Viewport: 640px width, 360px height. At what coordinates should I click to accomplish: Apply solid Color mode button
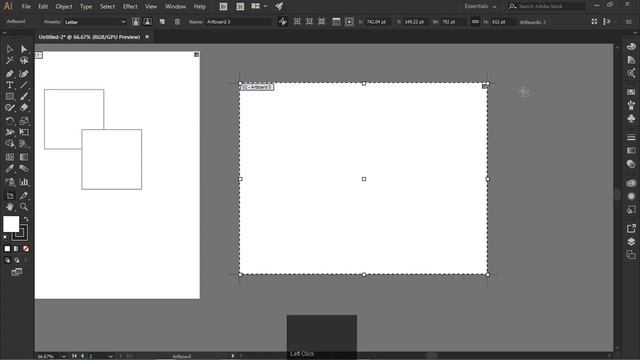[x=7, y=249]
